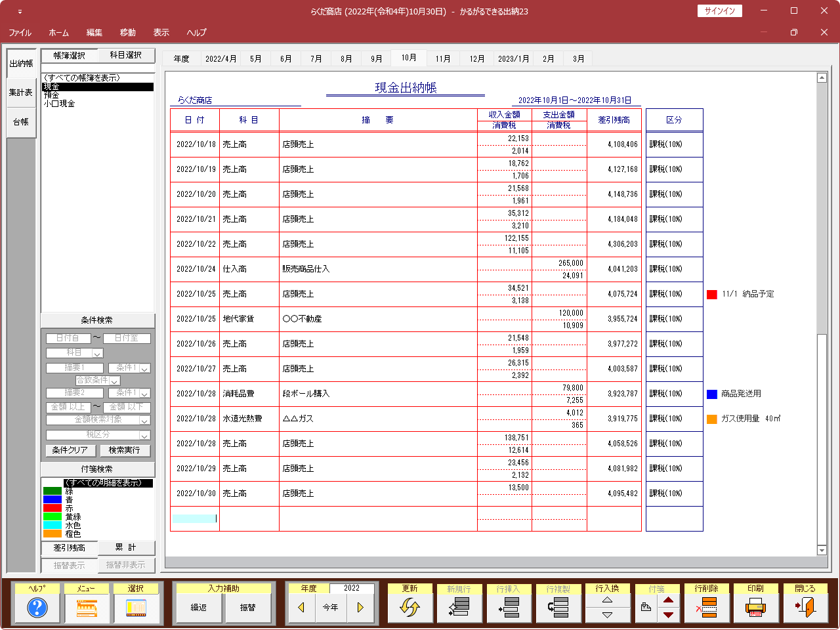Image resolution: width=840 pixels, height=630 pixels.
Task: Click the red sticky on 11/1 納品予定
Action: pyautogui.click(x=712, y=295)
